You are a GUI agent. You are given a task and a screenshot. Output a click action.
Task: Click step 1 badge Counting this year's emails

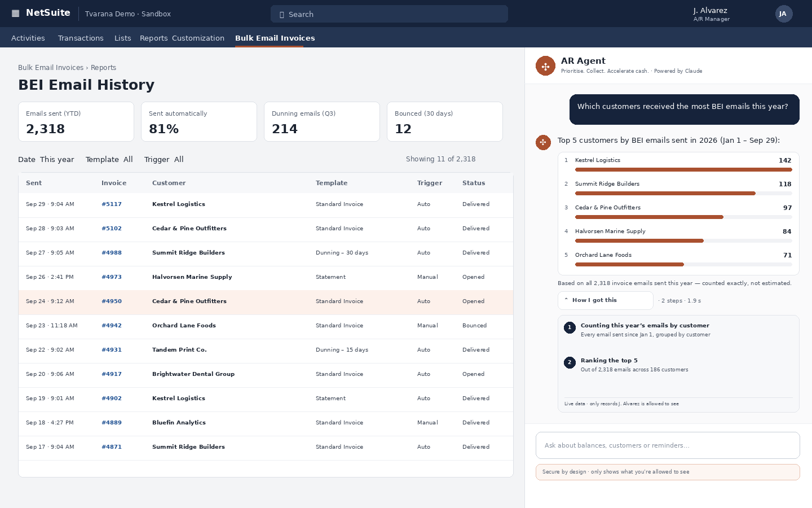point(570,327)
